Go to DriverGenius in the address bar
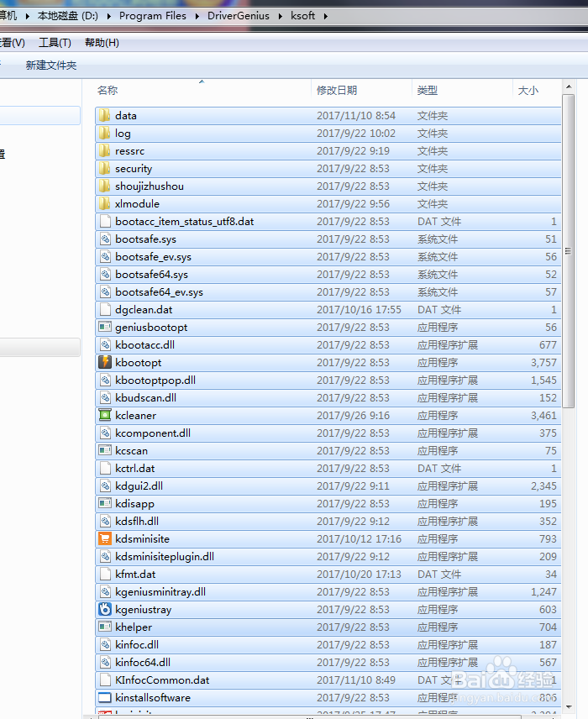The image size is (588, 719). click(x=238, y=16)
